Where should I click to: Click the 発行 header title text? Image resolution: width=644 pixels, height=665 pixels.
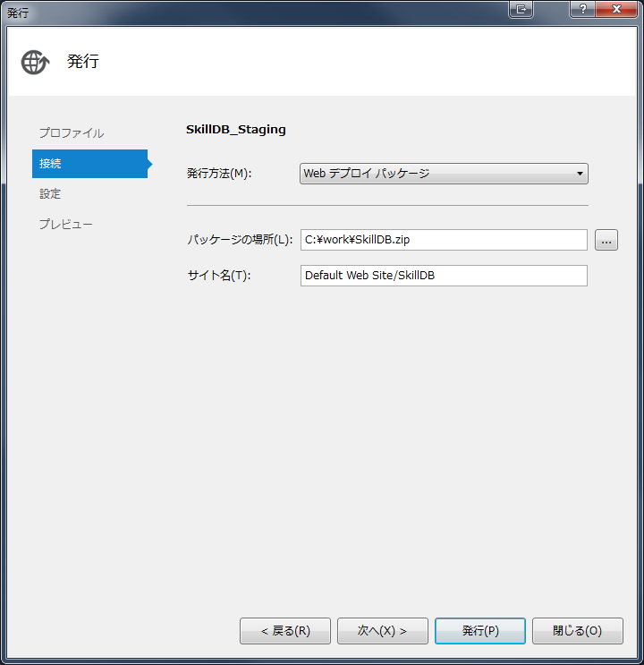pos(83,62)
